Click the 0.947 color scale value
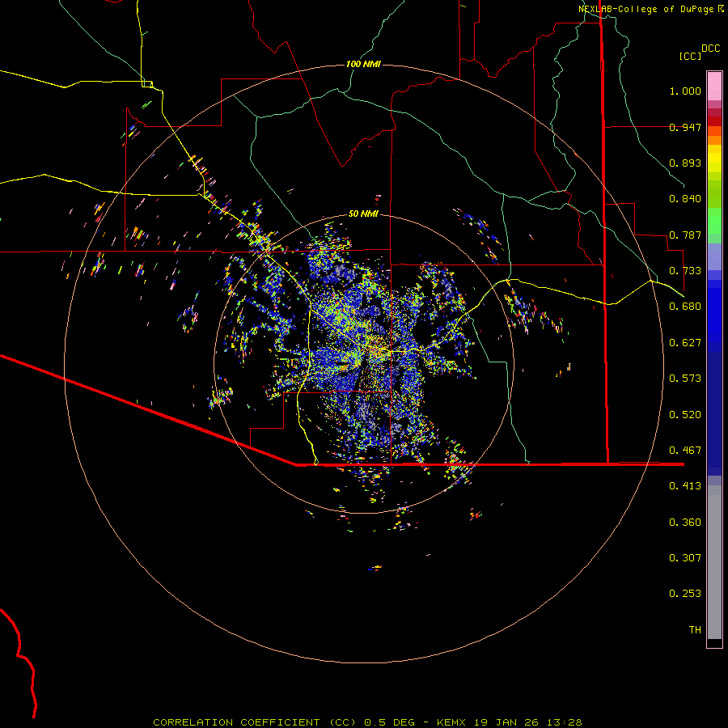This screenshot has height=728, width=728. tap(685, 127)
